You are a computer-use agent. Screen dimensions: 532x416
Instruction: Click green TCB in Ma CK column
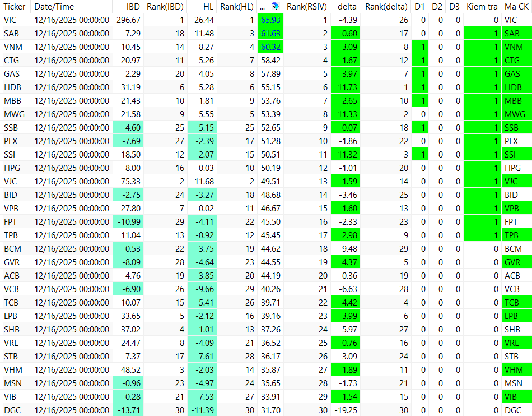pyautogui.click(x=517, y=303)
